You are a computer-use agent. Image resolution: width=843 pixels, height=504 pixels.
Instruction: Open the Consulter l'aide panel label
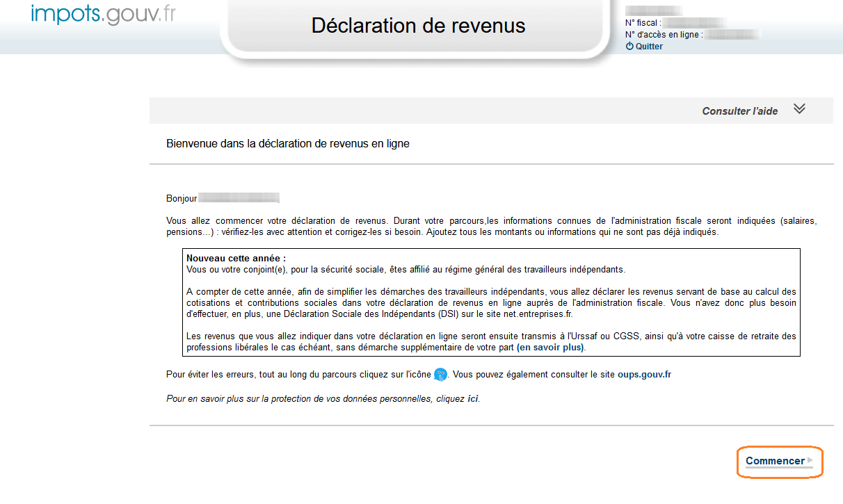tap(739, 111)
